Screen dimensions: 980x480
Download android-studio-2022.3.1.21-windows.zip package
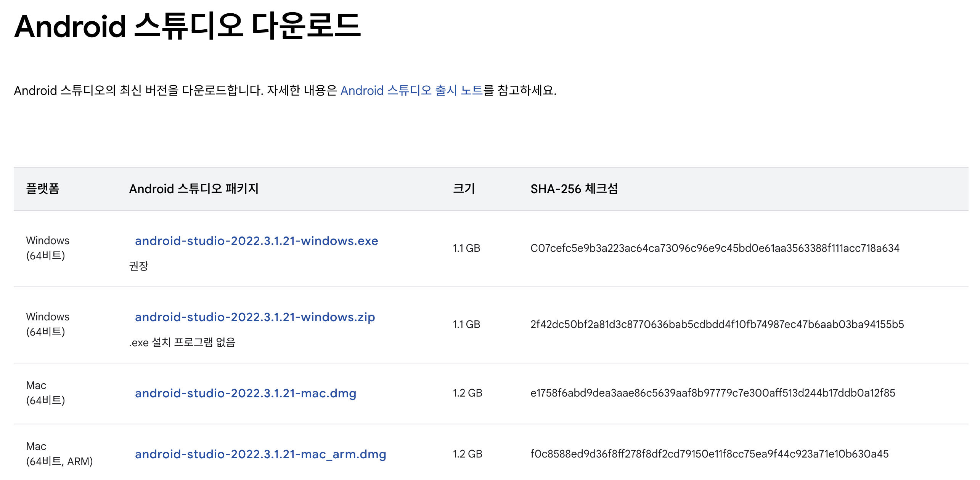click(255, 317)
